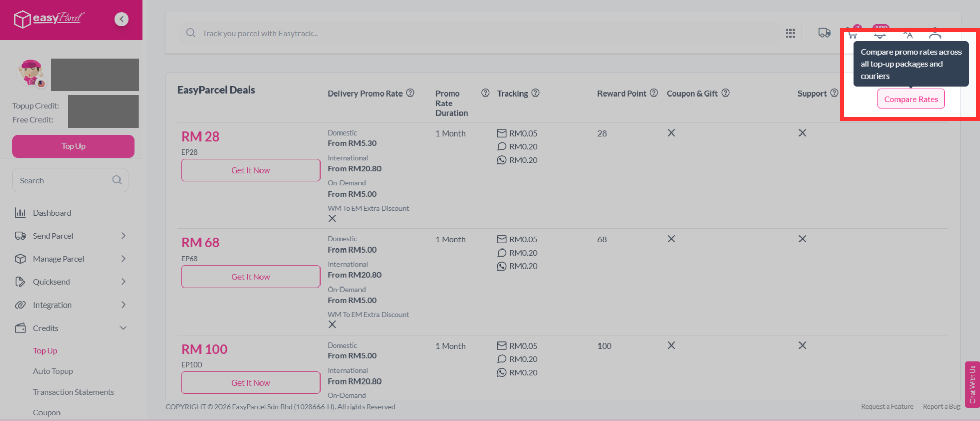
Task: Click the Dashboard chart icon
Action: coord(21,213)
